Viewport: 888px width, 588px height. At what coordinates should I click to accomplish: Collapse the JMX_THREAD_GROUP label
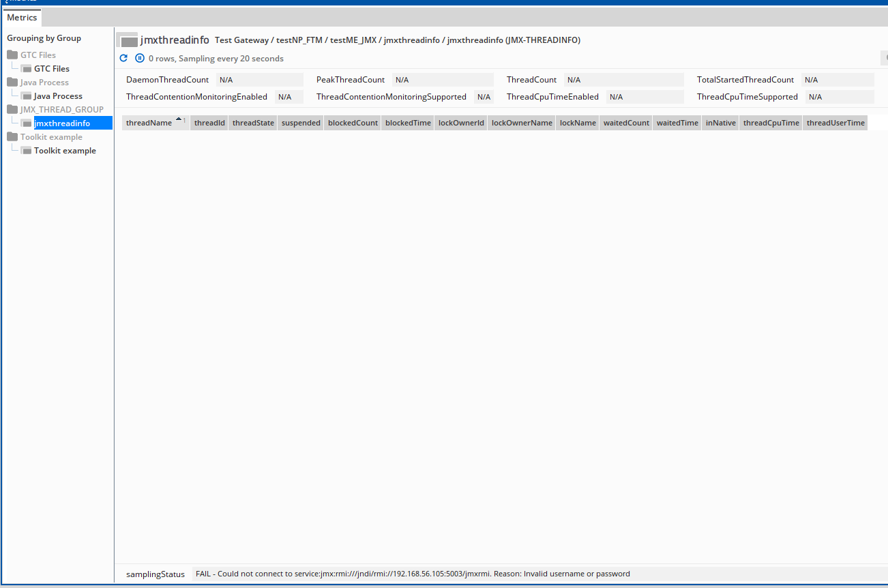62,109
